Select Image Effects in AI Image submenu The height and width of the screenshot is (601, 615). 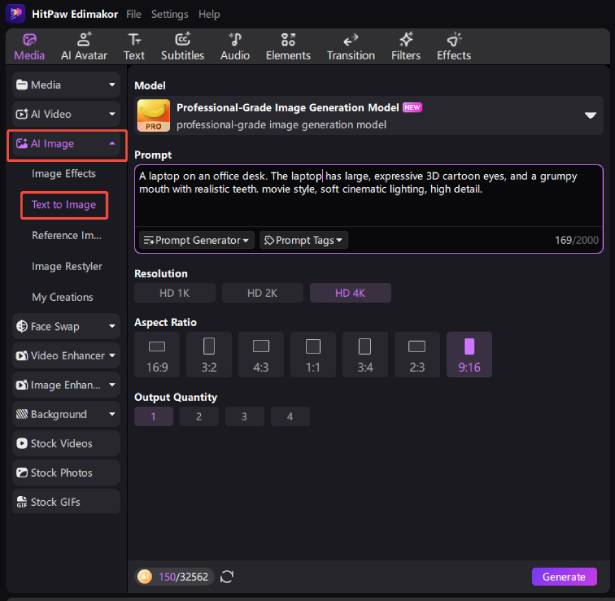pyautogui.click(x=64, y=173)
